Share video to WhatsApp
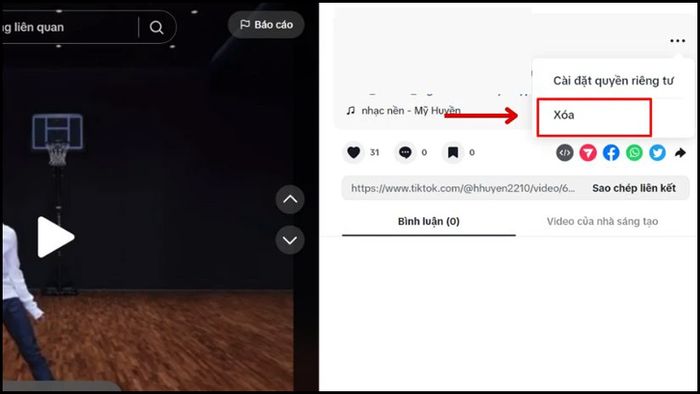 (634, 153)
